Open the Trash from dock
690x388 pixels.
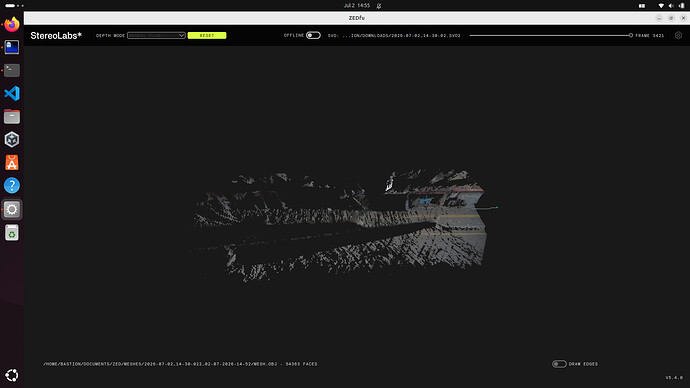12,233
